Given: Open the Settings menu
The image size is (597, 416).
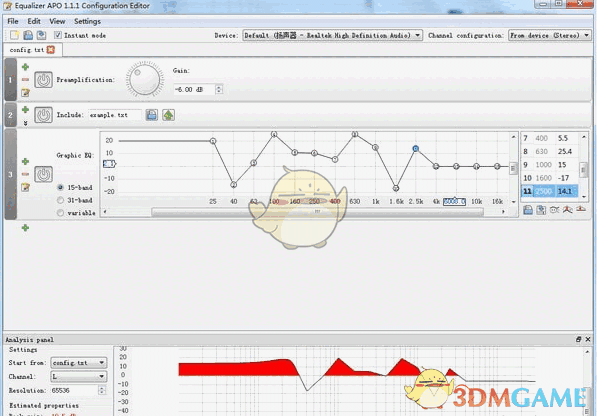Looking at the screenshot, I should [x=87, y=21].
